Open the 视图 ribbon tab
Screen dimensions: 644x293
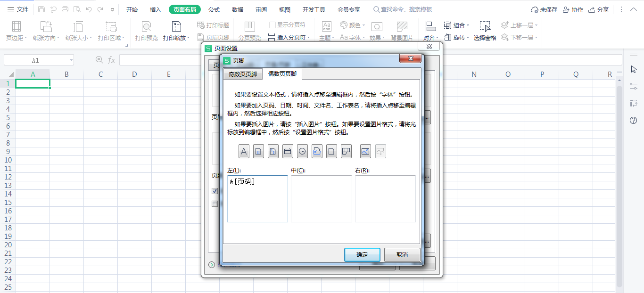tap(285, 9)
